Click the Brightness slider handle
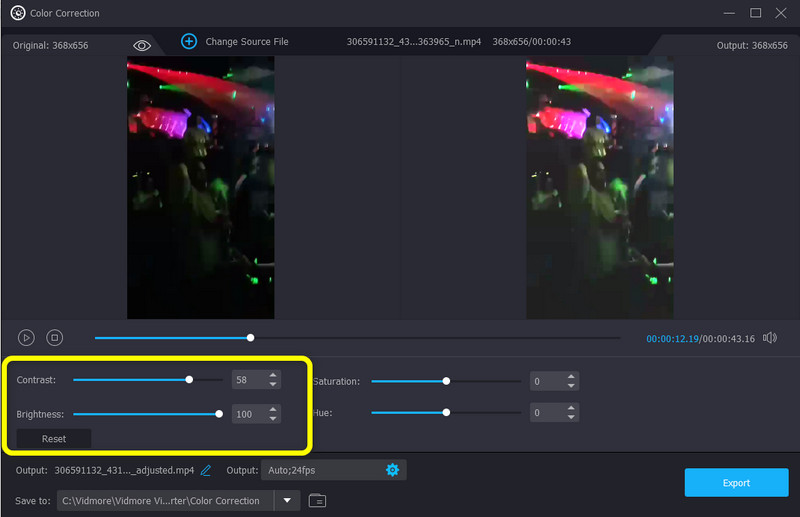Screen dimensions: 800x517 pyautogui.click(x=219, y=414)
